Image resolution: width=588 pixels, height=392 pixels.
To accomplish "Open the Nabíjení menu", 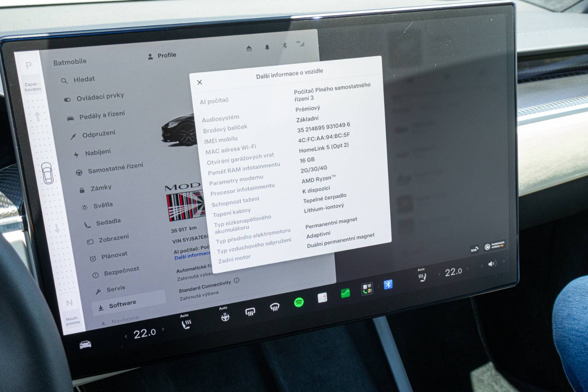I will (x=92, y=153).
